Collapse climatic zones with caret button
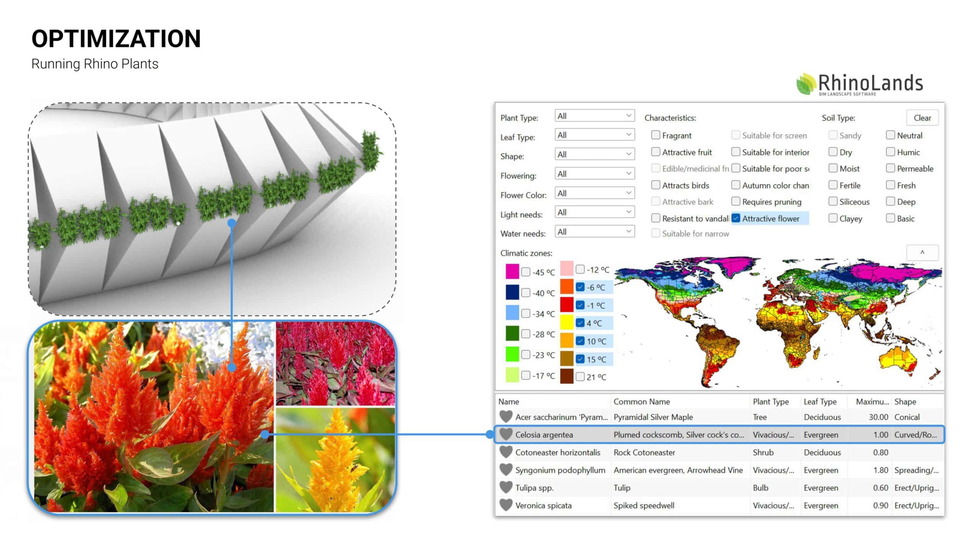The image size is (980, 551). point(922,253)
